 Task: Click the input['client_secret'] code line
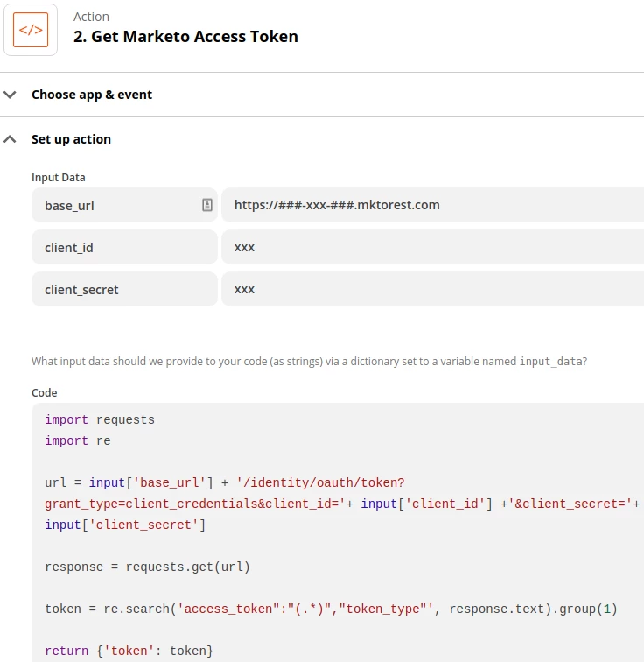(125, 525)
